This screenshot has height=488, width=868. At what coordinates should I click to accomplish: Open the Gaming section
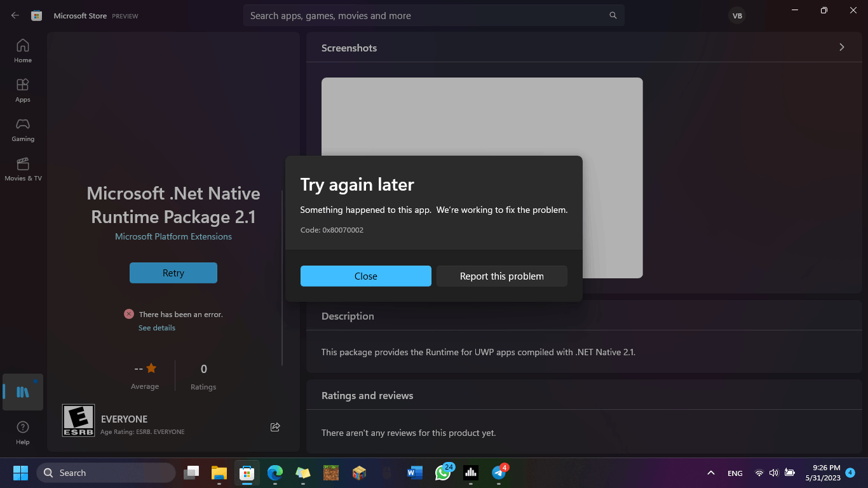pyautogui.click(x=22, y=130)
